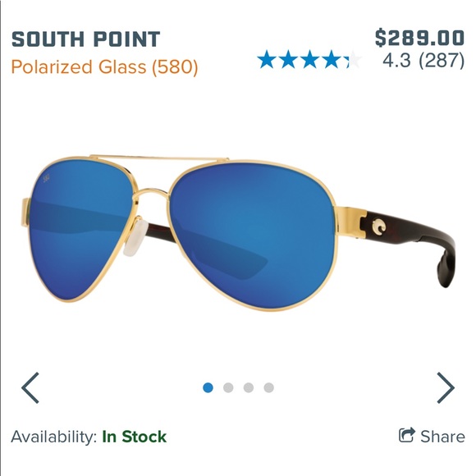The width and height of the screenshot is (476, 476).
Task: Click the empty fifth rating star
Action: point(354,59)
